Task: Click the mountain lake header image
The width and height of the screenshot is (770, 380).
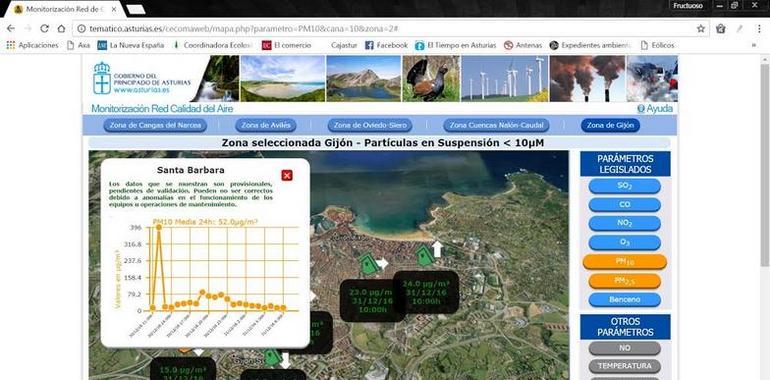Action: pos(363,78)
